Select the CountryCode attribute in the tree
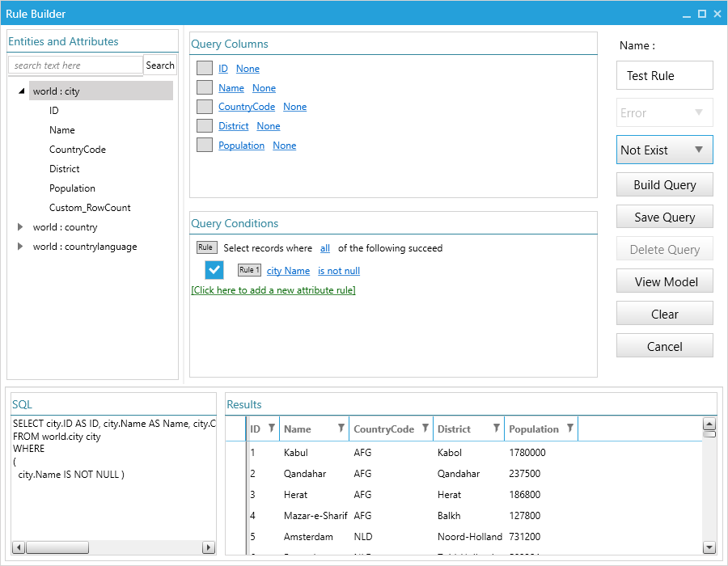728x566 pixels. pyautogui.click(x=78, y=150)
